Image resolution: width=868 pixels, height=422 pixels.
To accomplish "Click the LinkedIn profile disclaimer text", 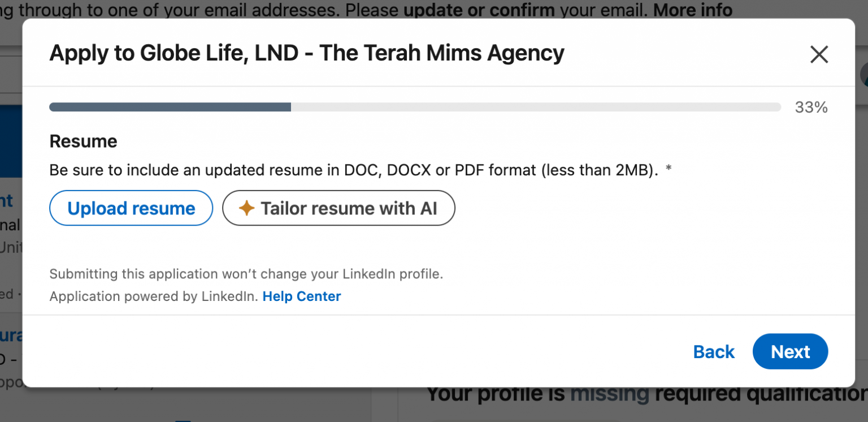I will point(246,274).
